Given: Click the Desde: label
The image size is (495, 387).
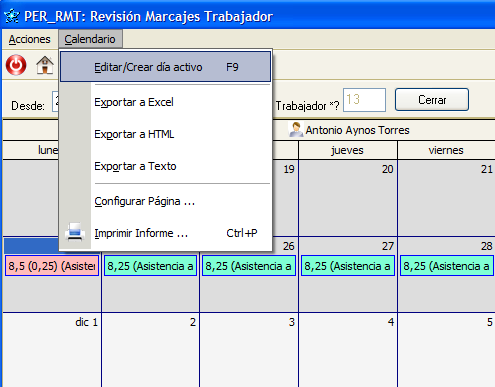Looking at the screenshot, I should [x=28, y=106].
